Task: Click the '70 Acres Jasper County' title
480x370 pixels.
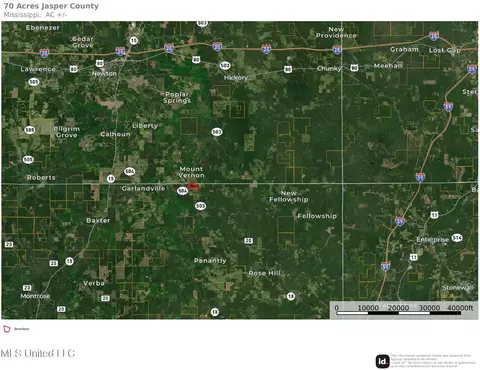Action: pos(51,6)
